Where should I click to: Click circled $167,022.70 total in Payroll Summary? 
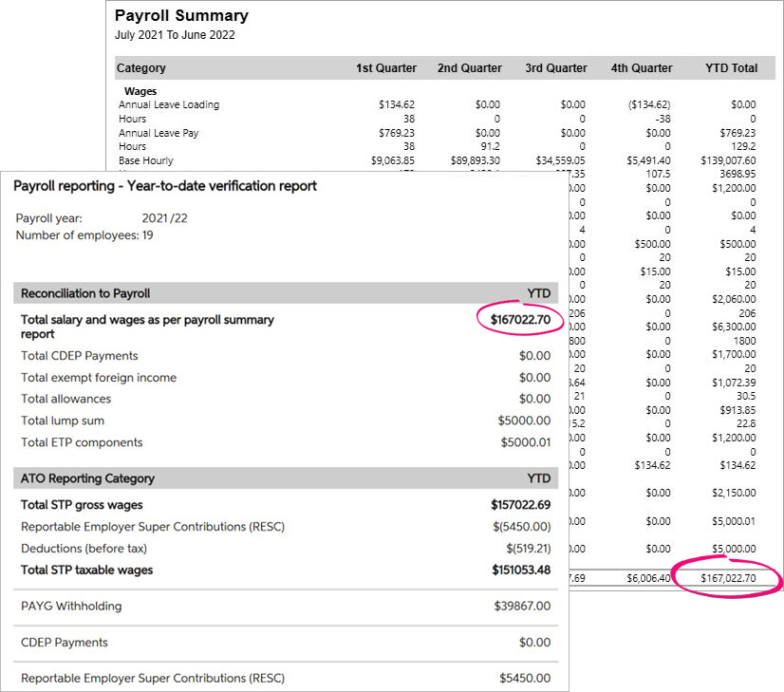728,578
